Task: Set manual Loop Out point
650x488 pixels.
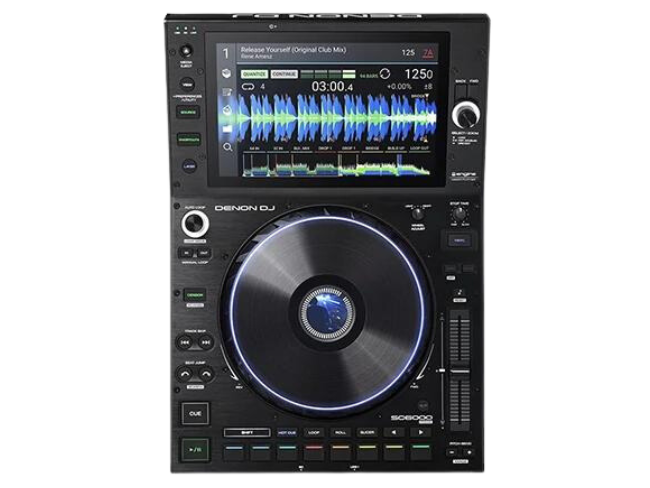Action: [x=203, y=252]
